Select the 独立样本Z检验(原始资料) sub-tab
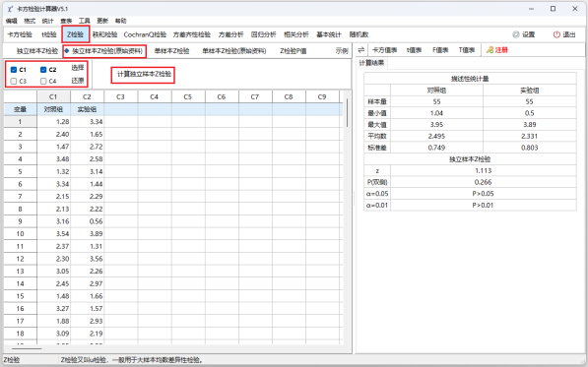Screen dimensions: 588x367 (x=105, y=51)
